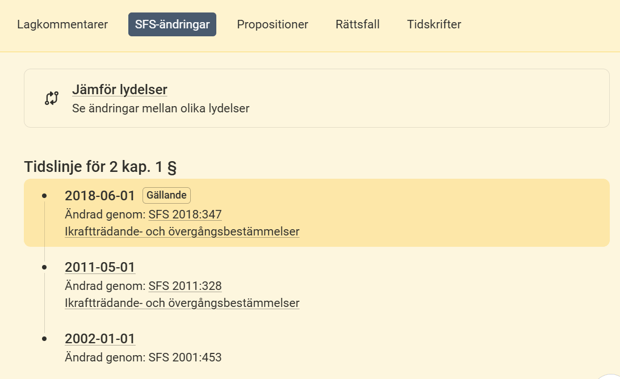Click the compare arrows icon beside Jämför lydelser
Viewport: 620px width, 379px height.
[x=51, y=98]
